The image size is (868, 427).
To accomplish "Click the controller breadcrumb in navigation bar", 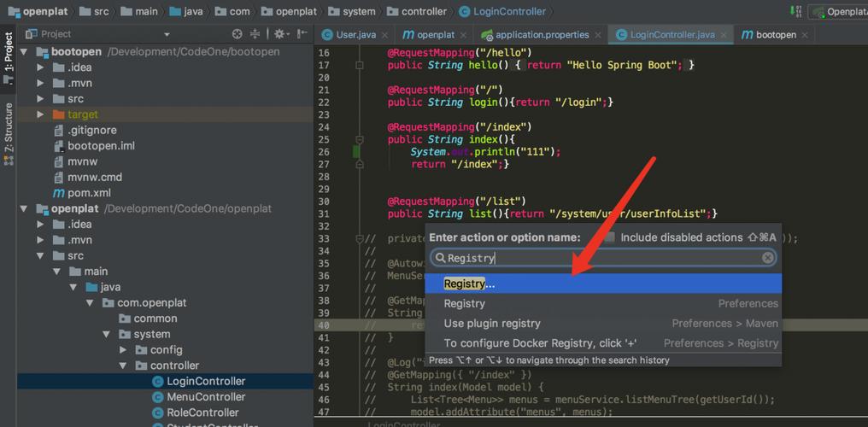I will 424,12.
